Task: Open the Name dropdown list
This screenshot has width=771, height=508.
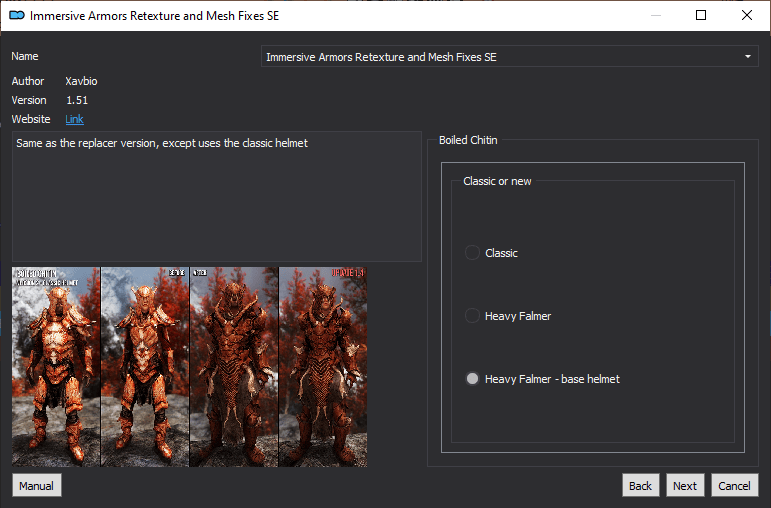Action: [x=509, y=57]
